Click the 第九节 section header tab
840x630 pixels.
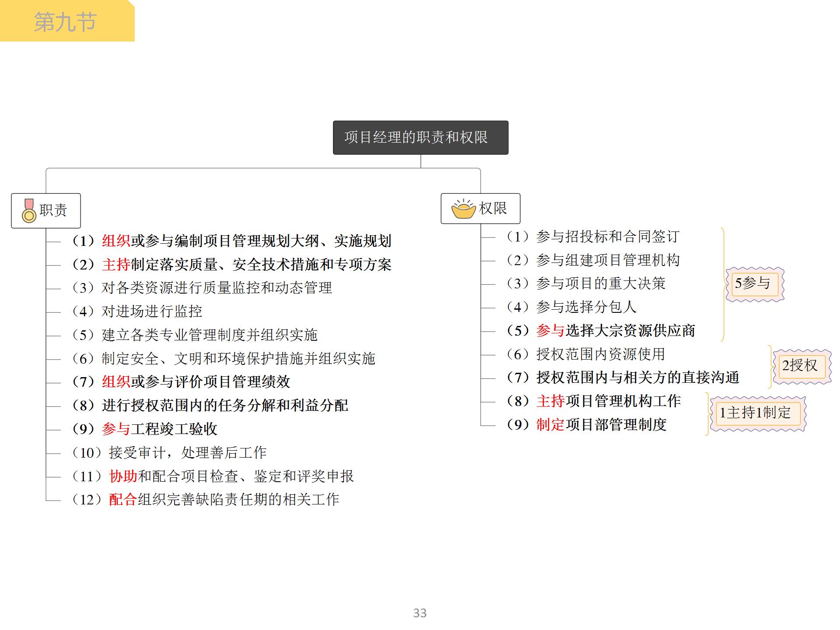[x=67, y=21]
